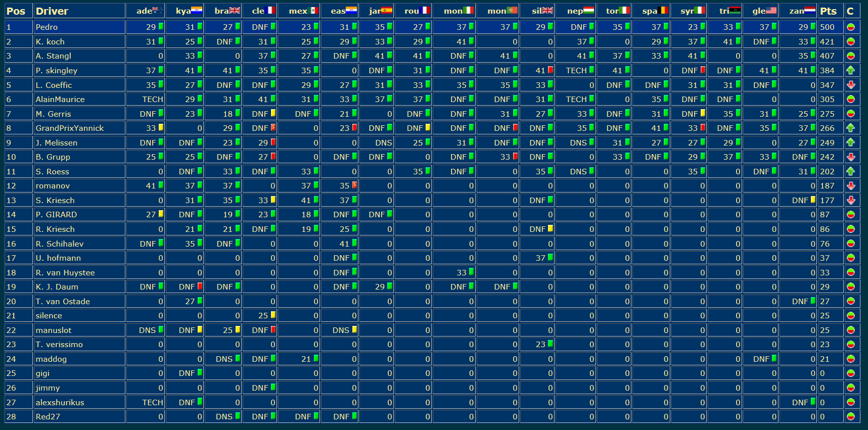
Task: Click the red down arrow in L. Coeffic's row
Action: (850, 85)
